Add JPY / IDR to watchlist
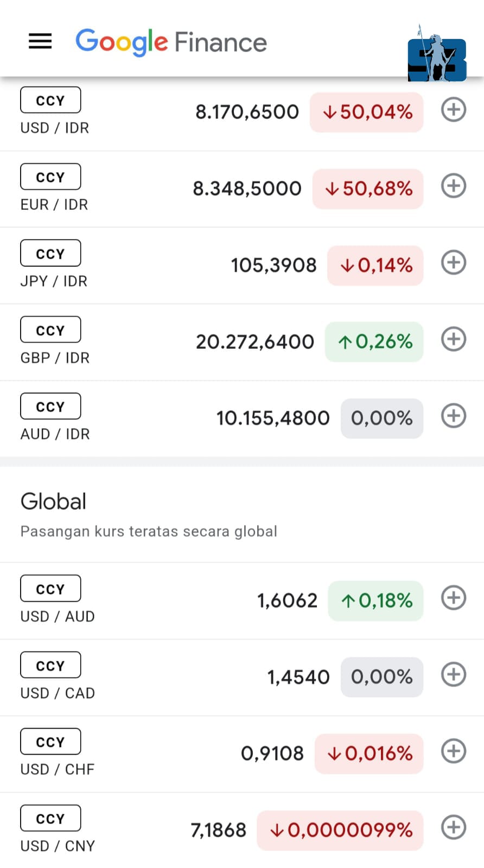Viewport: 484px width, 868px height. pos(453,263)
